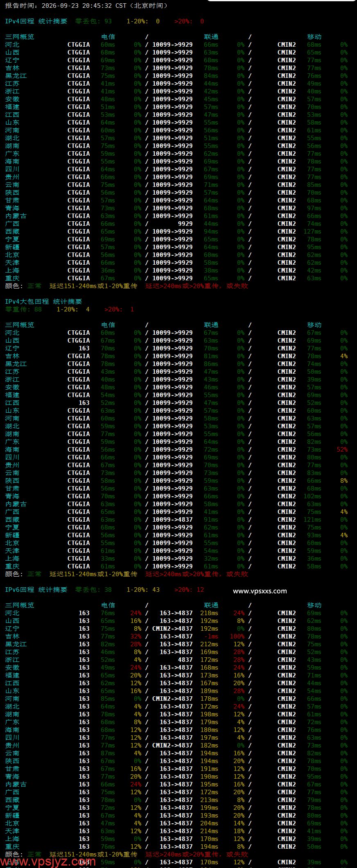Viewport: 357px width, 868px height.
Task: Click the "121ms" latency in the 西藏 row
Action: (x=312, y=520)
